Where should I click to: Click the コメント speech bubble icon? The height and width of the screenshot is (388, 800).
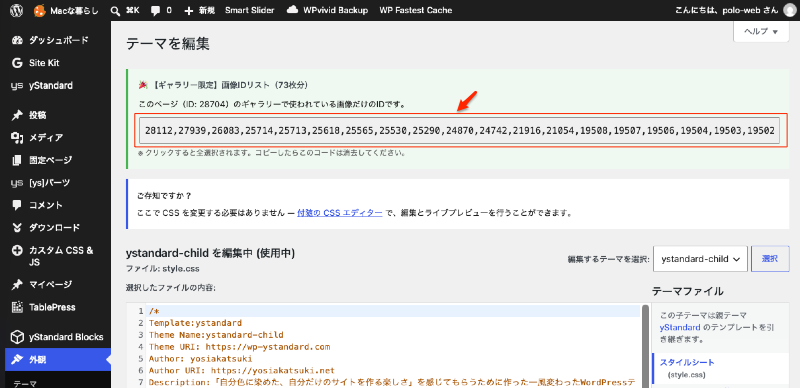[17, 205]
